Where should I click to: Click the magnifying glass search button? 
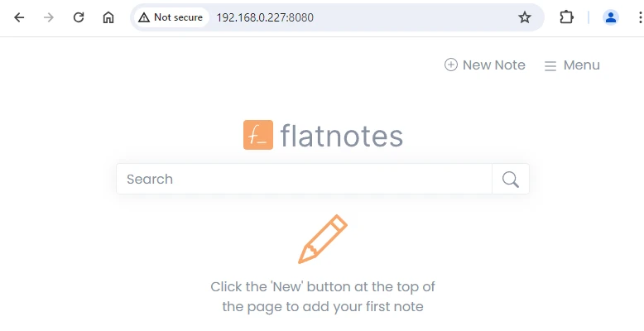tap(510, 179)
